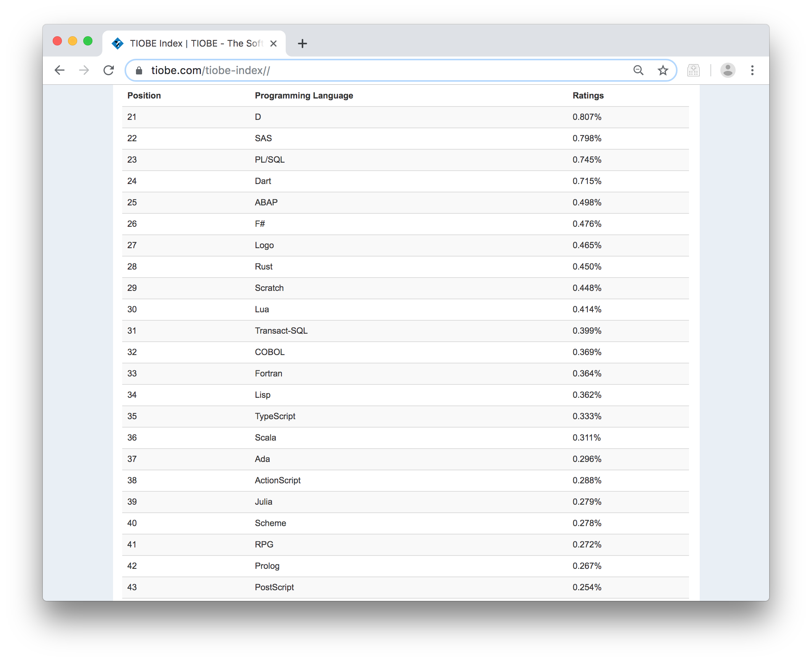This screenshot has height=662, width=812.
Task: Click the Ratings column header
Action: coord(588,95)
